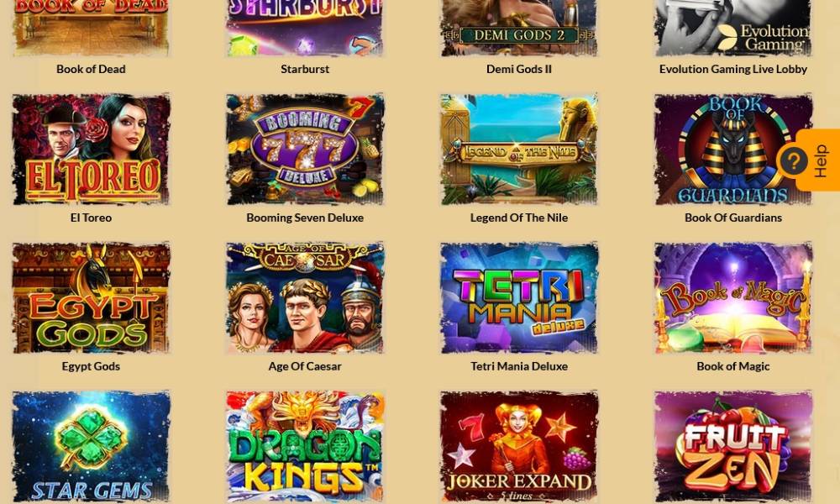Viewport: 840px width, 504px height.
Task: Select Book Of Guardians game image
Action: pos(733,150)
